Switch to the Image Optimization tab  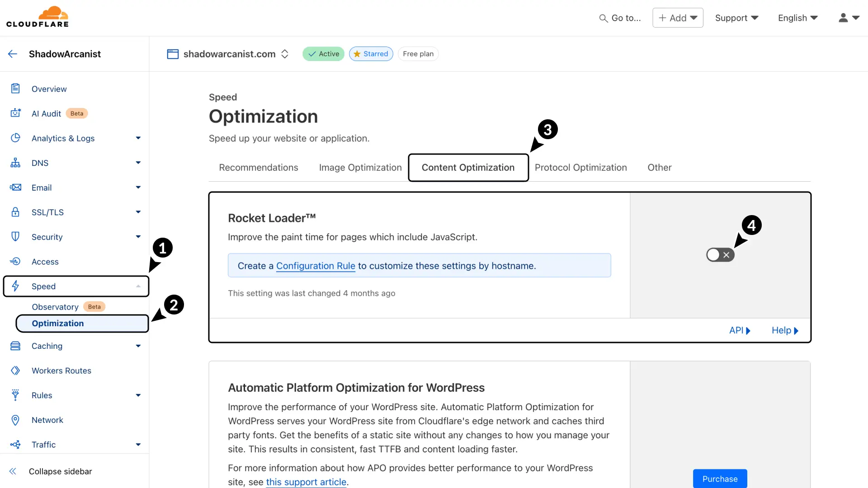(x=360, y=168)
